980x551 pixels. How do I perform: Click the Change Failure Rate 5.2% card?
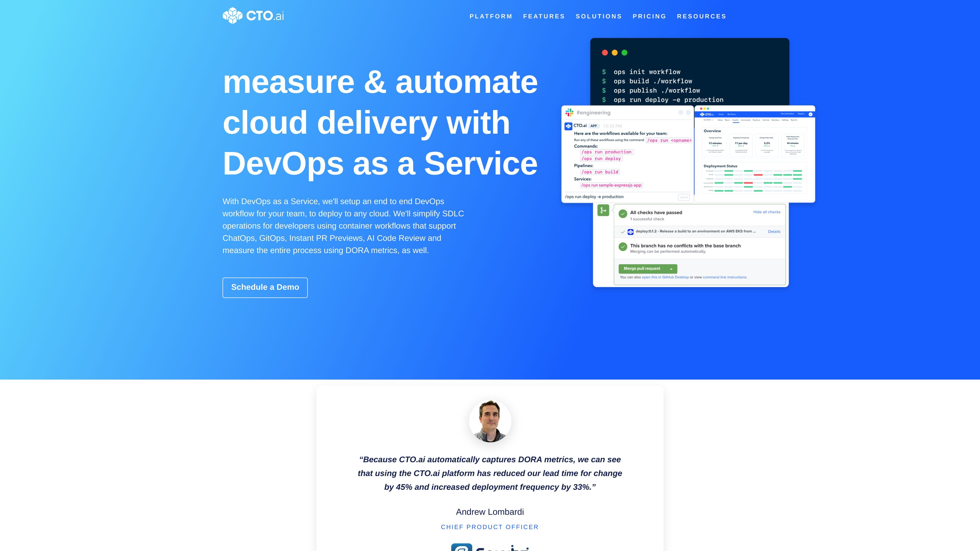tap(767, 145)
